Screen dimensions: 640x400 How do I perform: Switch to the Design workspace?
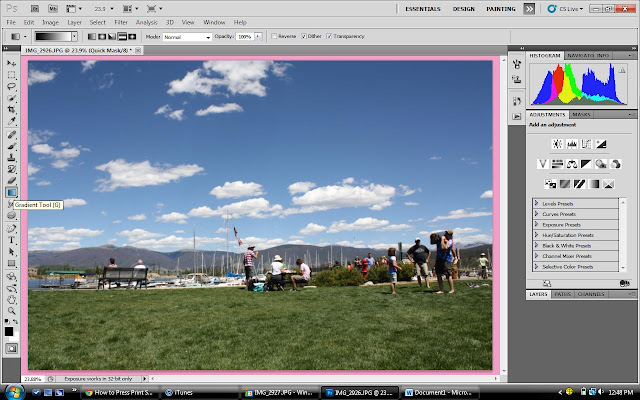point(464,9)
